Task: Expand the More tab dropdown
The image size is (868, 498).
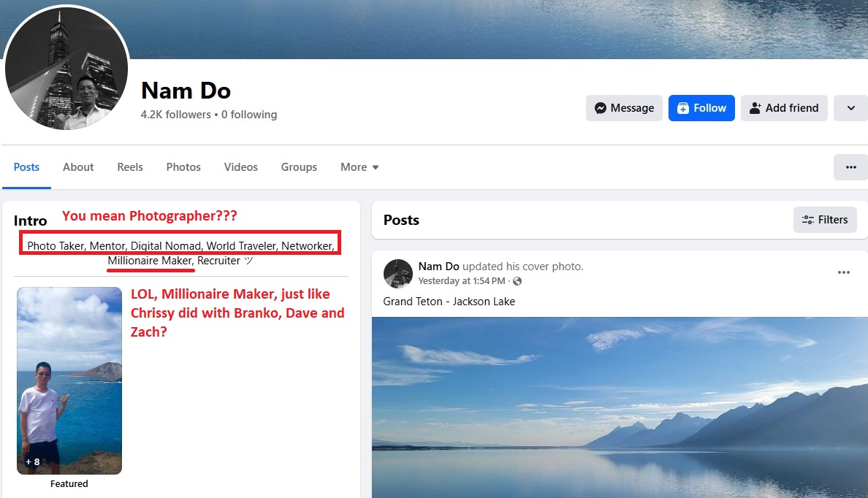Action: click(x=359, y=167)
